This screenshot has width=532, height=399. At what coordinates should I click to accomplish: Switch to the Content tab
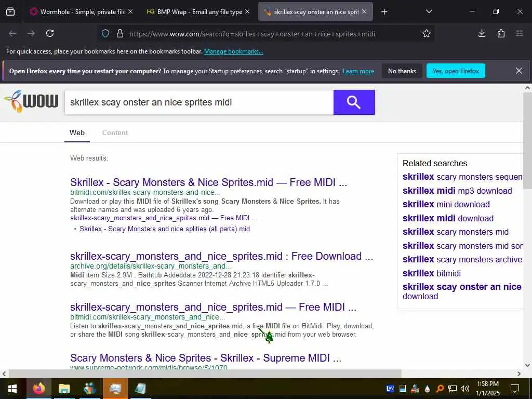[115, 132]
